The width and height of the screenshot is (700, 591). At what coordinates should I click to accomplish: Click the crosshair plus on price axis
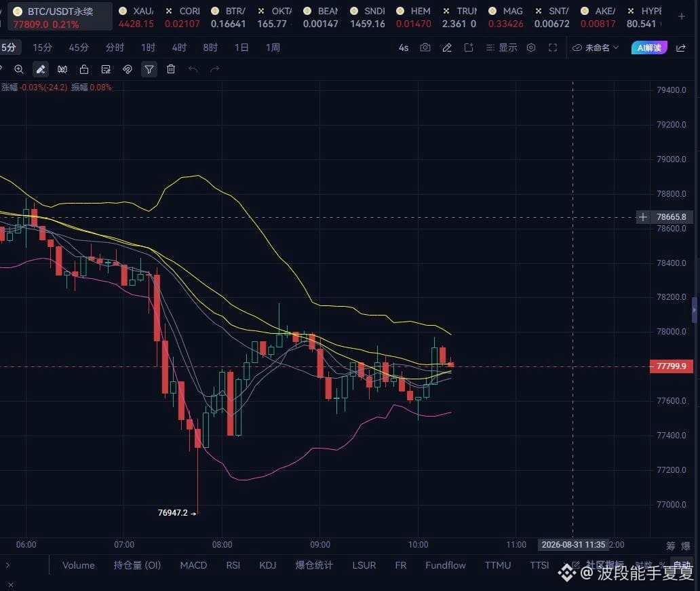coord(642,217)
